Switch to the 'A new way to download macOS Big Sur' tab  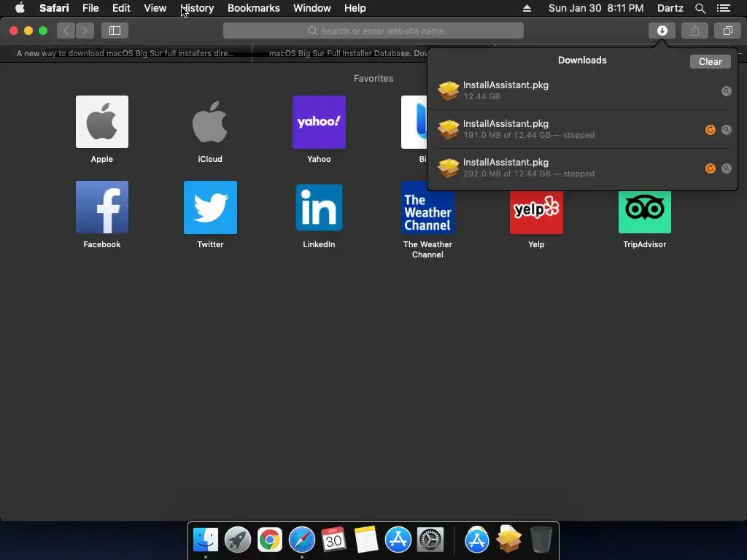[x=125, y=53]
